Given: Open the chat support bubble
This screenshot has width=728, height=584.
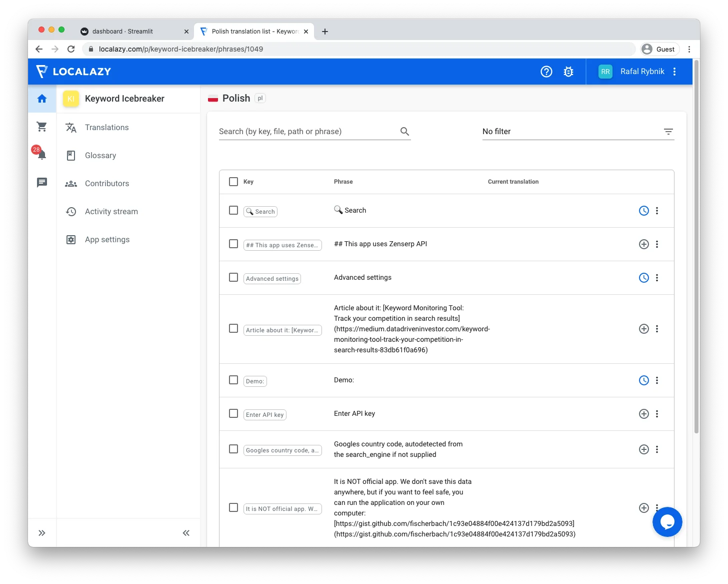Looking at the screenshot, I should (x=667, y=522).
